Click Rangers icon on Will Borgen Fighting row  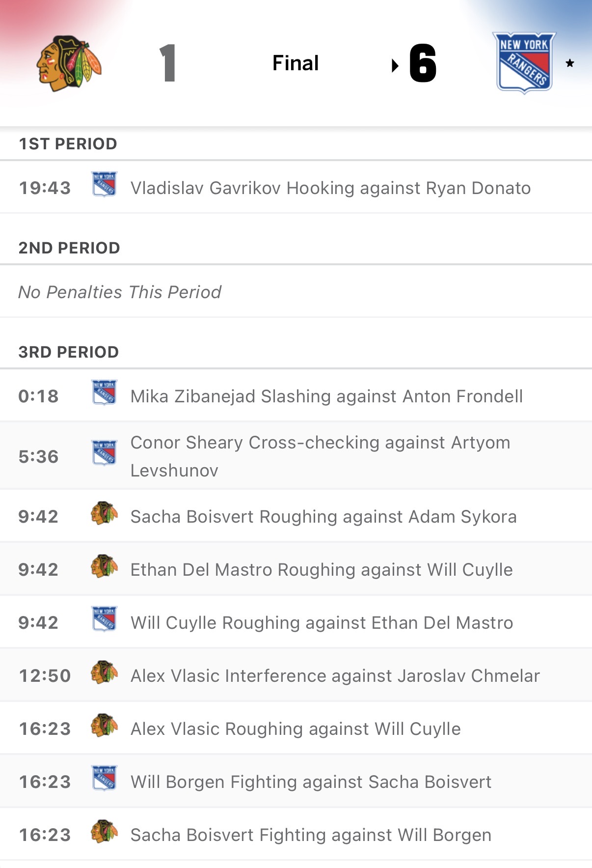104,778
